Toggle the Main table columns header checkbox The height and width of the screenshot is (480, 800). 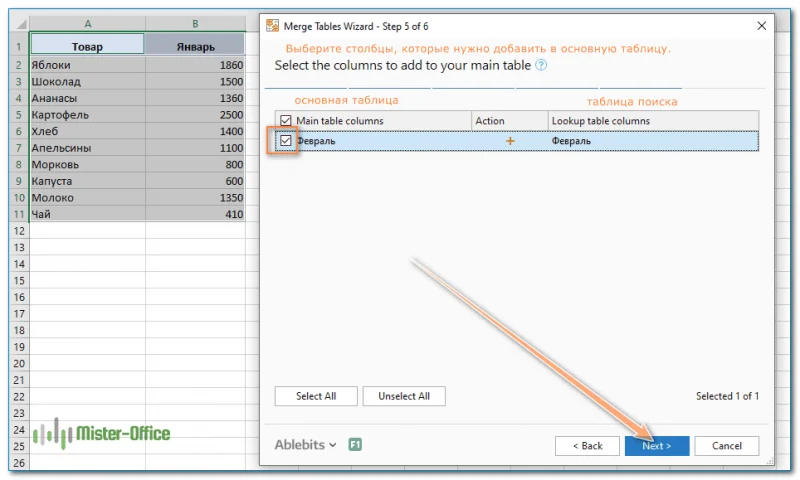[286, 121]
